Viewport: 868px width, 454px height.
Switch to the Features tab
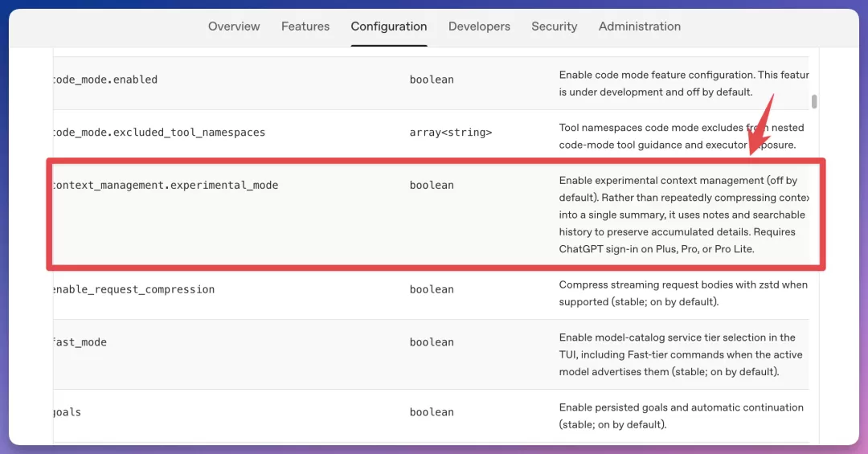click(305, 27)
